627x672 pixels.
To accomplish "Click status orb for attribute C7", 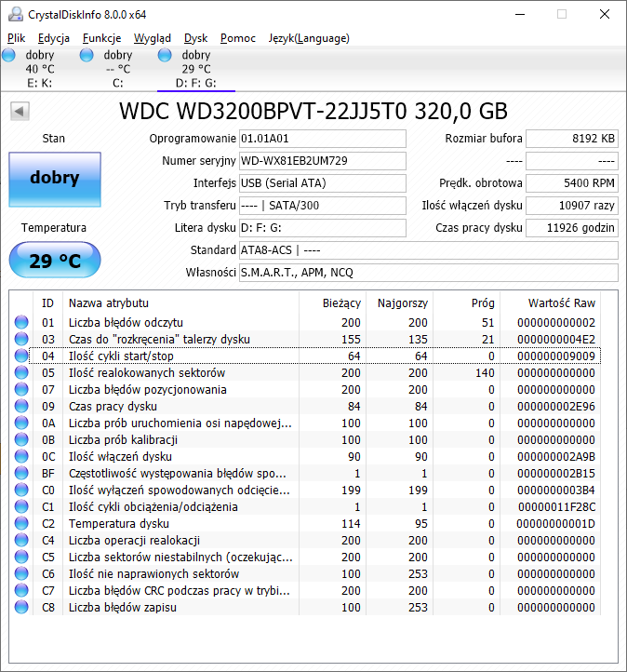I will (21, 590).
